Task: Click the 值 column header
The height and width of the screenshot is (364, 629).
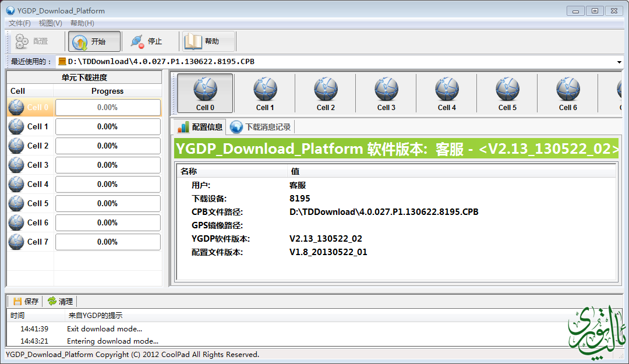Action: [452, 171]
